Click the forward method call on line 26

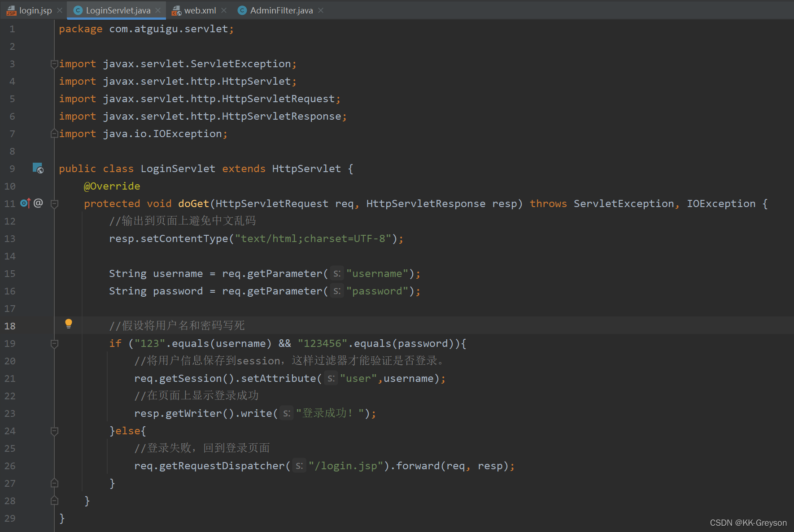click(x=418, y=466)
